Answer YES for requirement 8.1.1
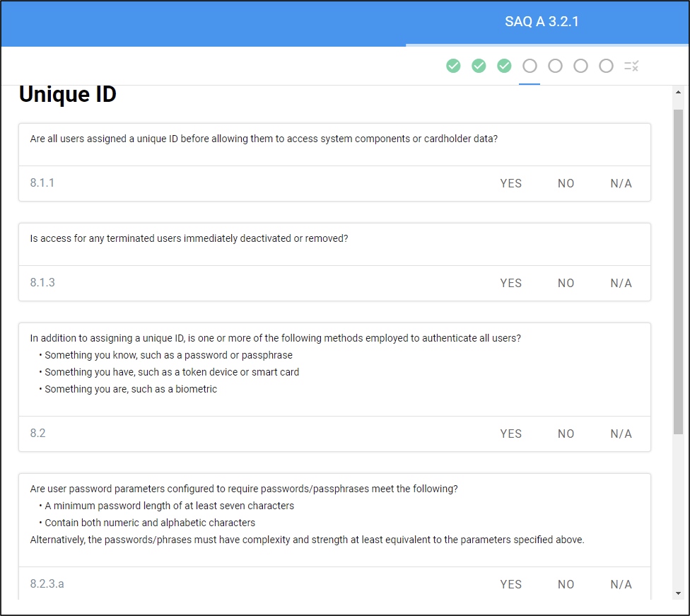 510,184
